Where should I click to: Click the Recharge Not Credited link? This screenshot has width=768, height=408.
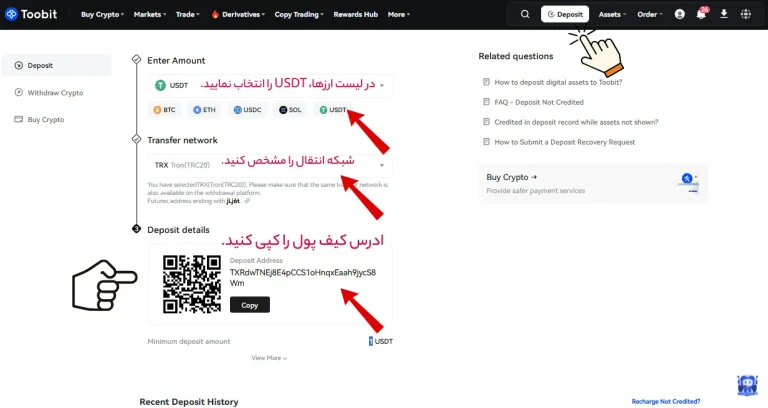(666, 402)
